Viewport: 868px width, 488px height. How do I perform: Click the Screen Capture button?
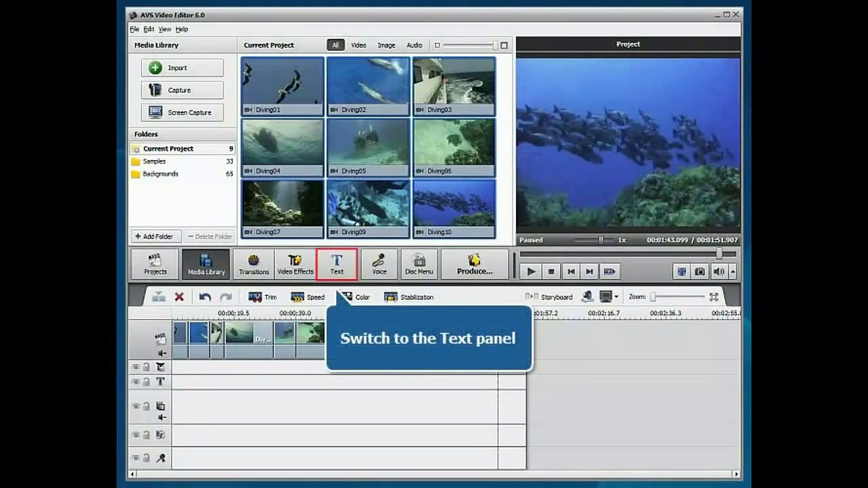[182, 113]
